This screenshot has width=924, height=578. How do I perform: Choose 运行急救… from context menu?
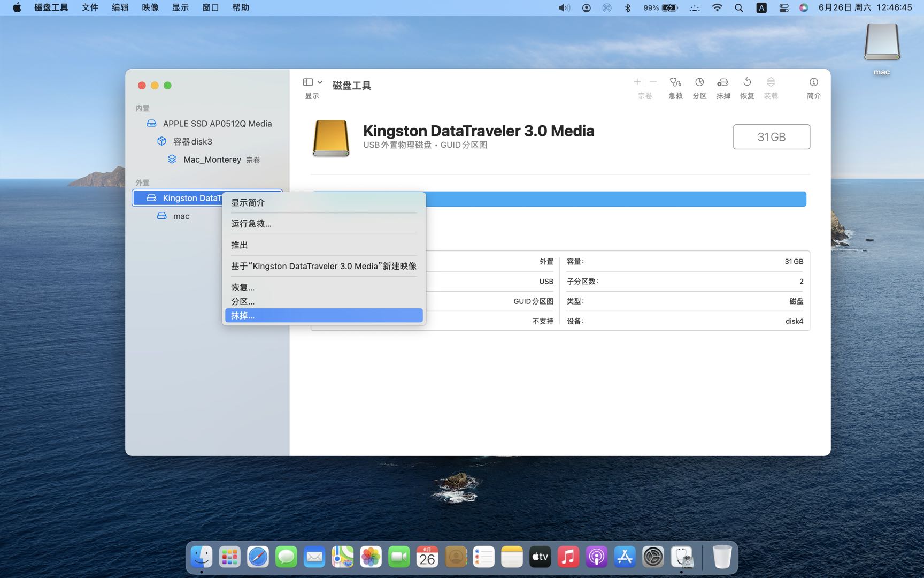[x=324, y=224]
